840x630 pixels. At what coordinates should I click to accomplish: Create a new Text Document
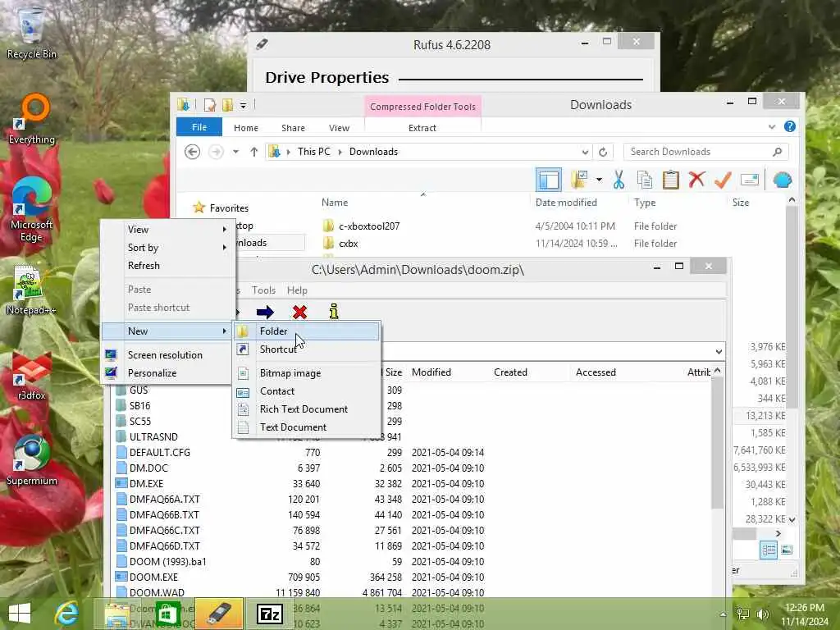click(306, 427)
